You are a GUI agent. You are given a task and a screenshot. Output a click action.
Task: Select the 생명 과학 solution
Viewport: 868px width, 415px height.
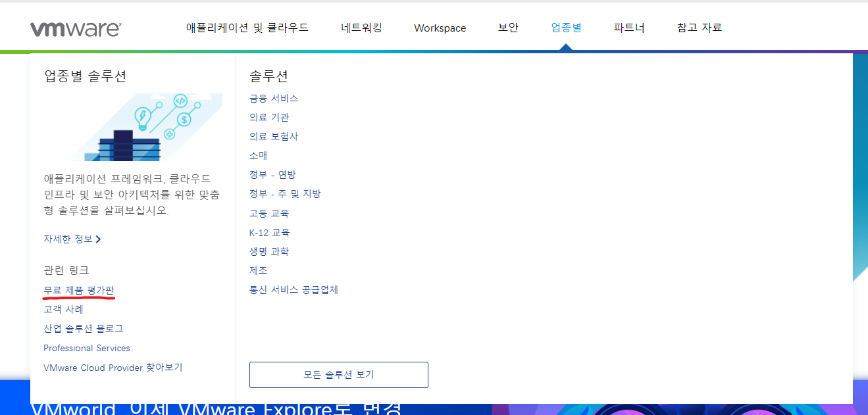(x=269, y=251)
